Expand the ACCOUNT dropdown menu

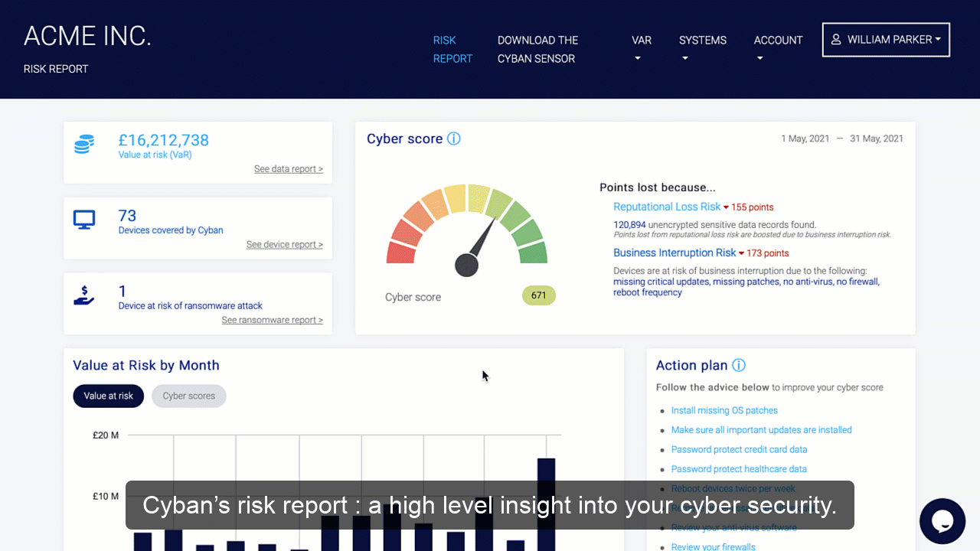[x=778, y=49]
